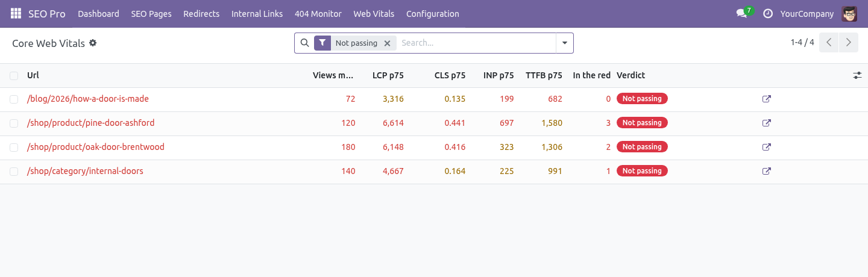
Task: Click the Views value 180
Action: pos(348,147)
